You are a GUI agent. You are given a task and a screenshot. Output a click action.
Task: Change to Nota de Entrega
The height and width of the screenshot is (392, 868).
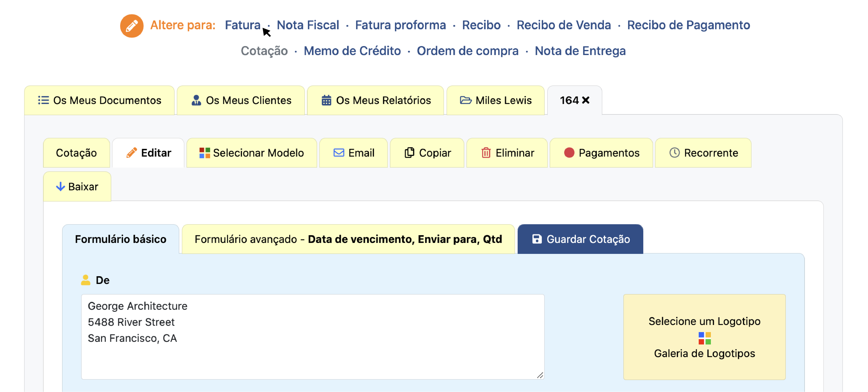coord(580,51)
